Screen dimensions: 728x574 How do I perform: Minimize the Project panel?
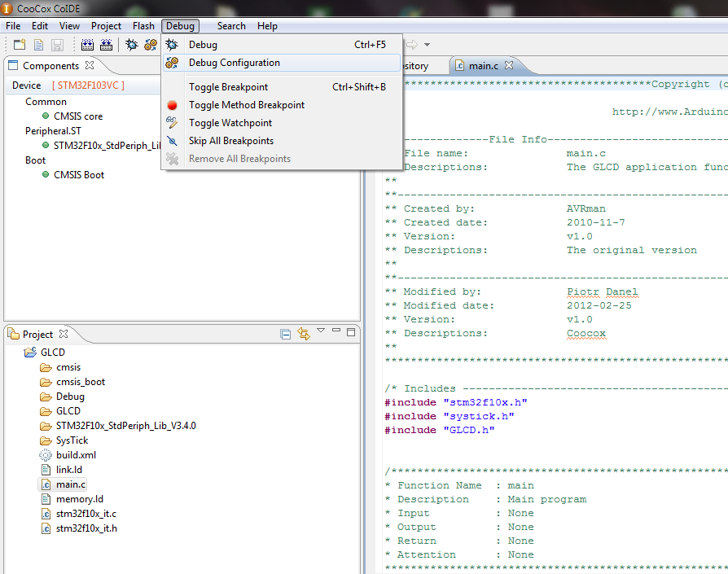(x=336, y=331)
